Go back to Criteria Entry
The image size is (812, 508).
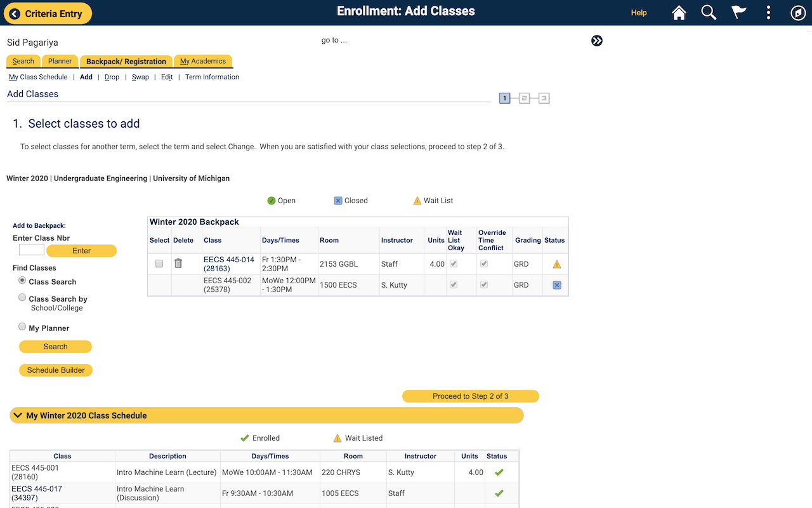[x=48, y=13]
